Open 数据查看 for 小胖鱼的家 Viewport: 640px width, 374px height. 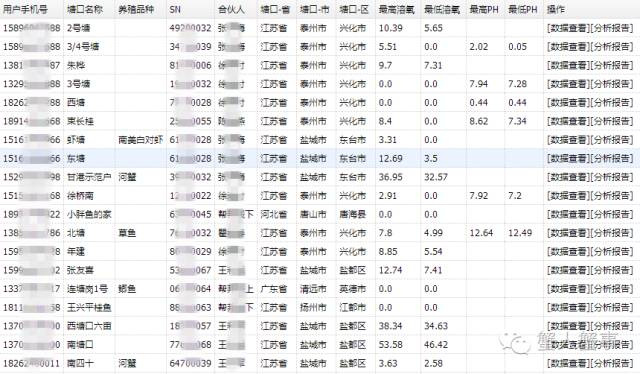tap(569, 214)
